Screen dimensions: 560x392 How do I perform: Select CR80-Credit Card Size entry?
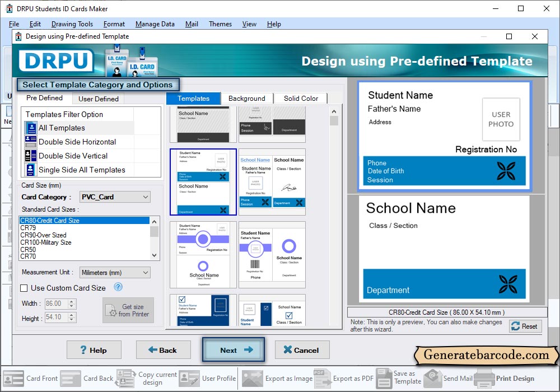[85, 220]
